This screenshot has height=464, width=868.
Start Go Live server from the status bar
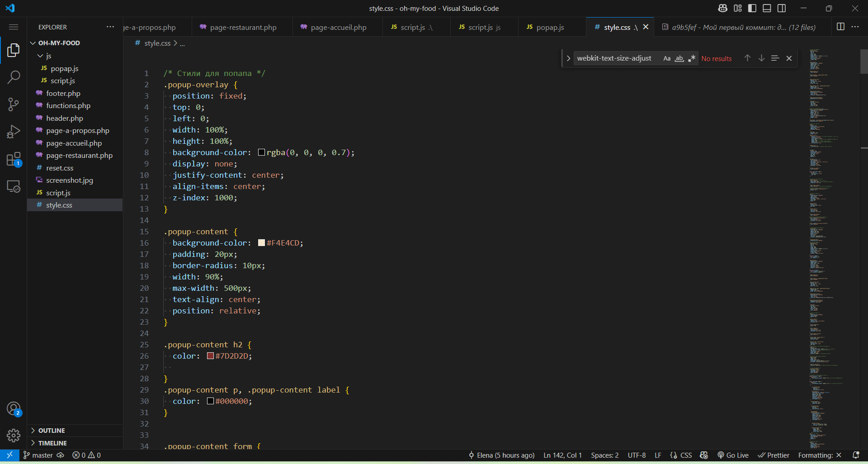tap(733, 455)
